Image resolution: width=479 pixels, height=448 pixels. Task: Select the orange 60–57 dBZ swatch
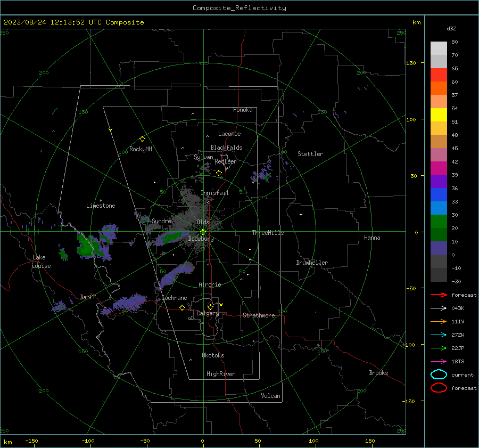[x=439, y=88]
